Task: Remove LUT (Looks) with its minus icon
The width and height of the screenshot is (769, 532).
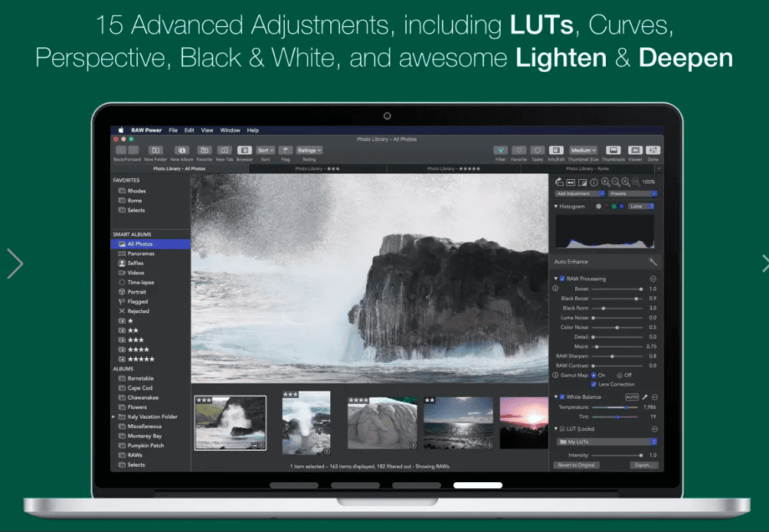Action: 655,429
